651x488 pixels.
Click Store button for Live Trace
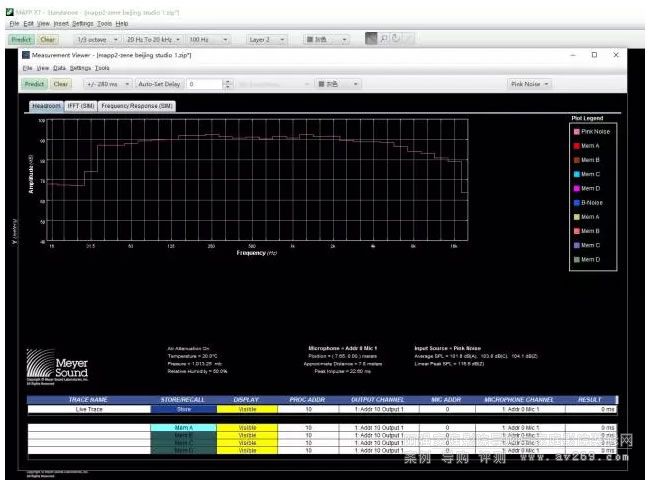coord(183,409)
